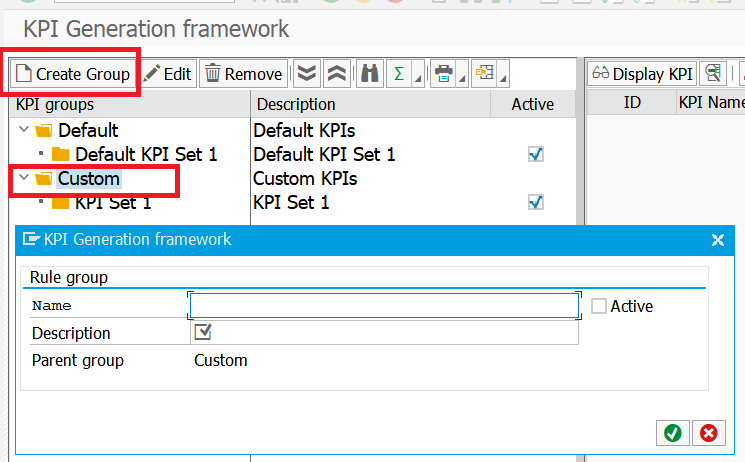Viewport: 745px width, 462px height.
Task: Collapse all tree nodes icon
Action: point(337,74)
